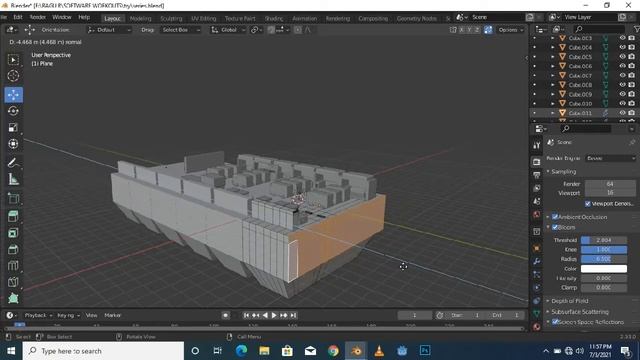This screenshot has width=640, height=360.
Task: Open the Orientation Default dropdown
Action: coord(109,30)
